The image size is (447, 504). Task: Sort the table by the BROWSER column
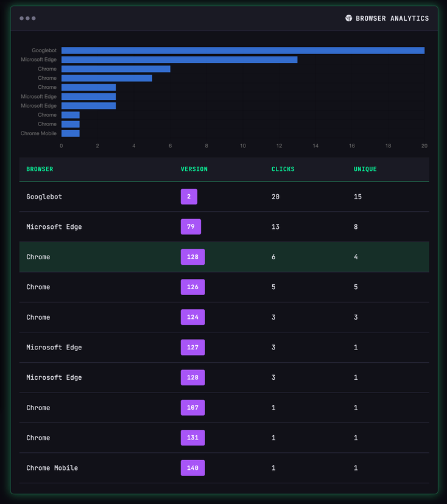(40, 169)
